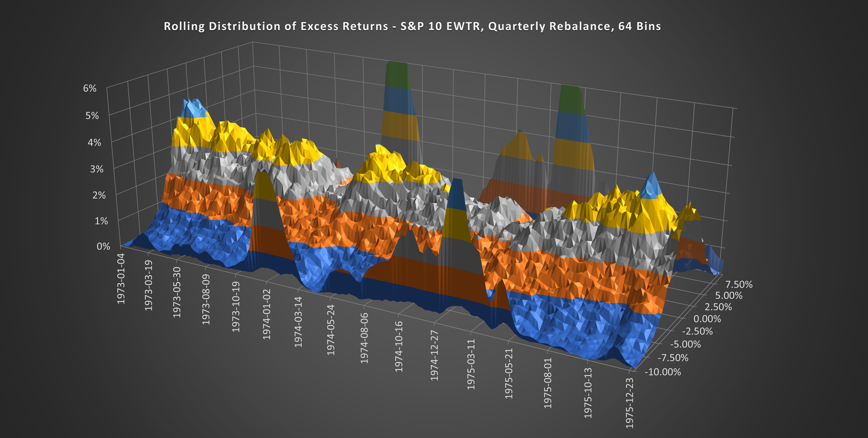Screen dimensions: 868x438
Task: Click the 1974-10-16 date axis label
Action: click(399, 347)
